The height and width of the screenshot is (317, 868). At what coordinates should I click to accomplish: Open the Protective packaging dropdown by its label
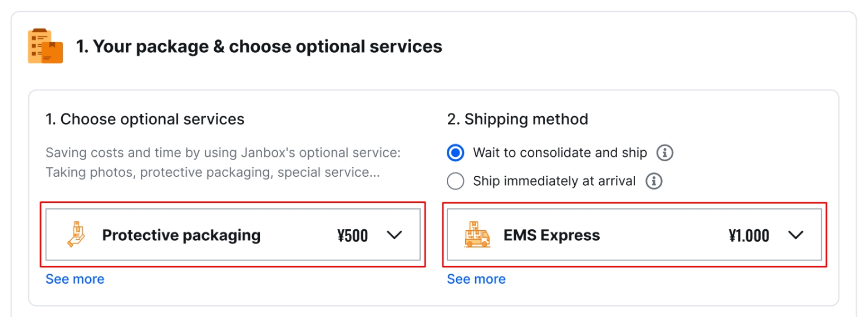click(181, 235)
